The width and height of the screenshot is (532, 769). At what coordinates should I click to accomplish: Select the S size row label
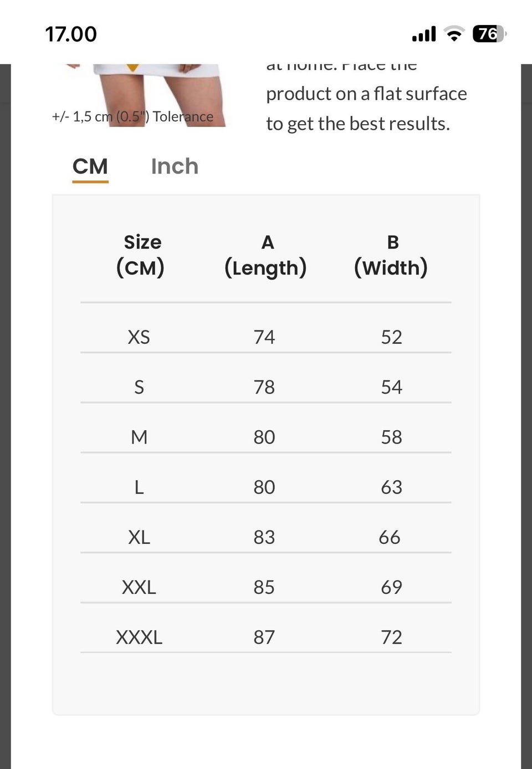click(x=139, y=387)
